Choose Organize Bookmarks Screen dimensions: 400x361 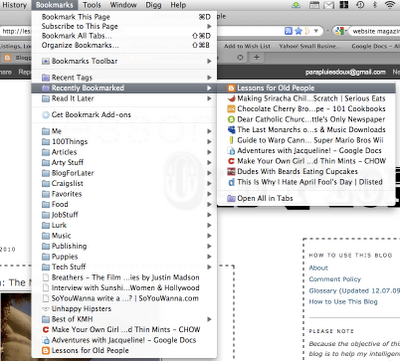pyautogui.click(x=124, y=45)
